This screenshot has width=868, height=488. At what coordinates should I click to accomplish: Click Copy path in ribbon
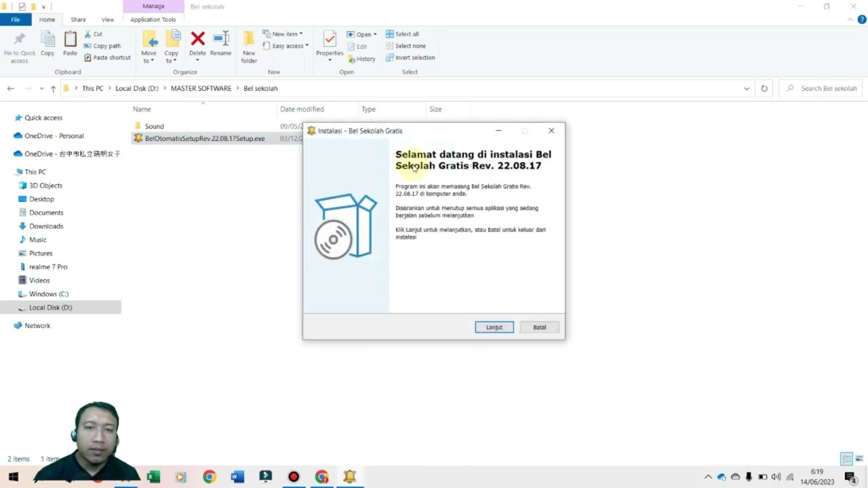(x=102, y=45)
